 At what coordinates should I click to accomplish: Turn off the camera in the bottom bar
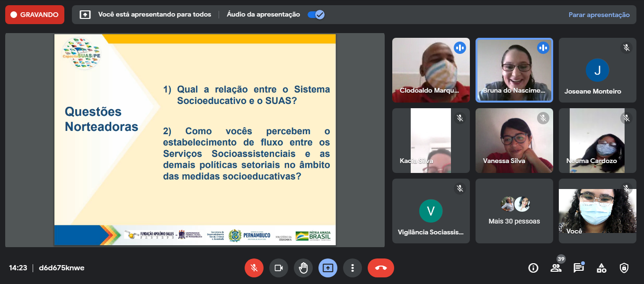tap(279, 268)
